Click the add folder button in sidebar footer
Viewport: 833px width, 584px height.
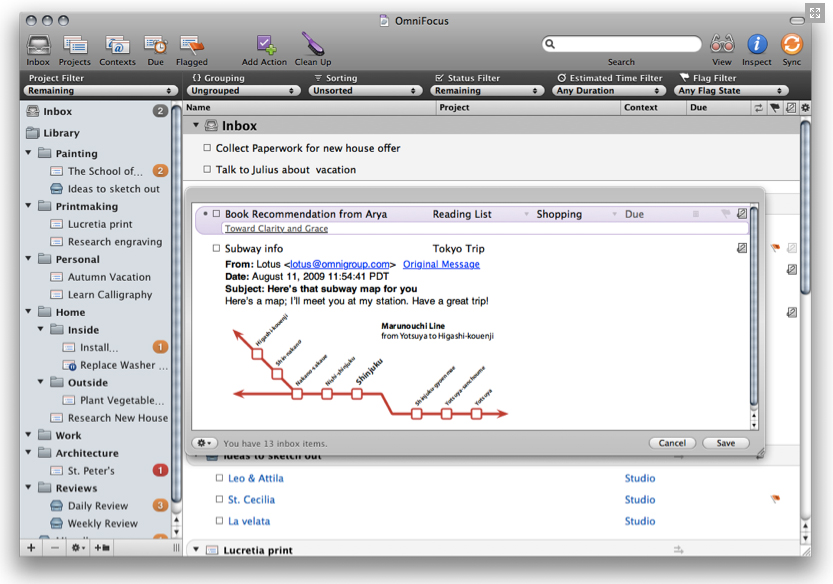point(102,548)
